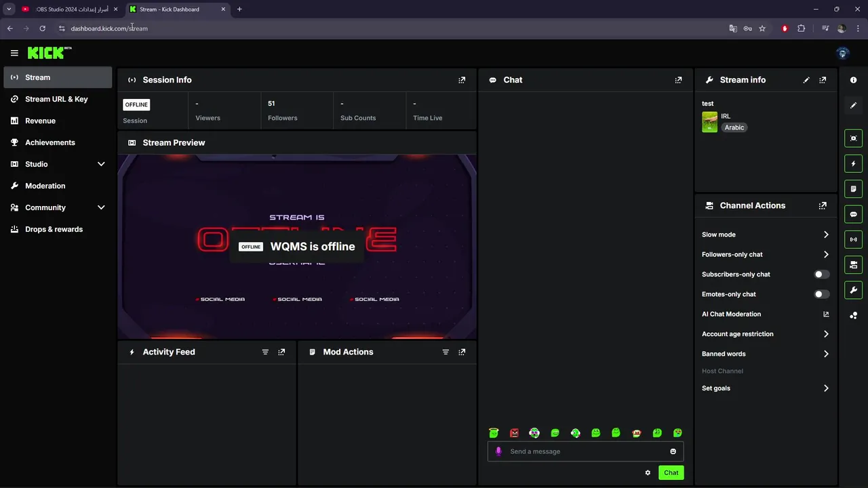The image size is (868, 488).
Task: Bookmark this page with star icon
Action: point(762,28)
